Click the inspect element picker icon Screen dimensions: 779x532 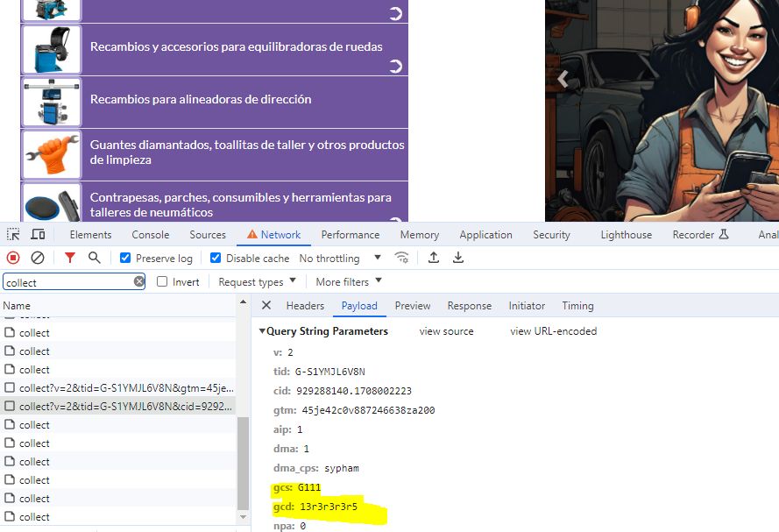pyautogui.click(x=13, y=235)
